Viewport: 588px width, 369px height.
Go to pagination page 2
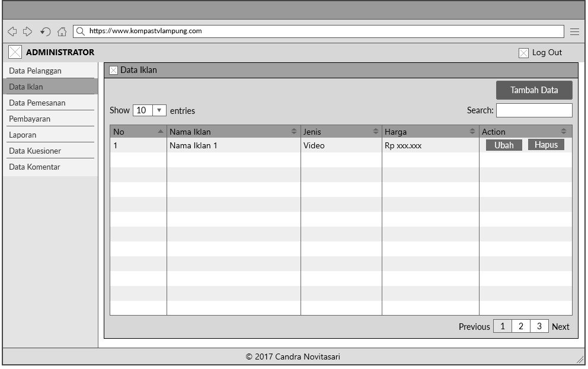coord(520,326)
